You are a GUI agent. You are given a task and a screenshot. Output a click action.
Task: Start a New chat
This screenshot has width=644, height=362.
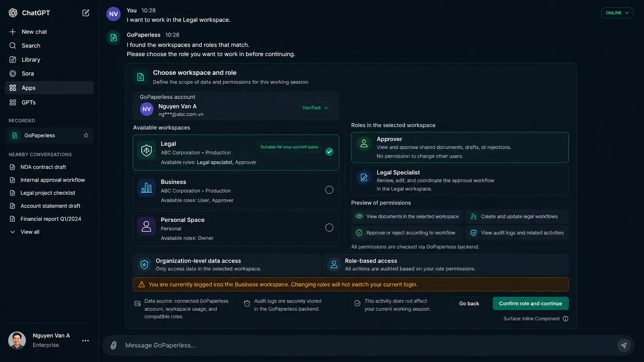tap(49, 32)
